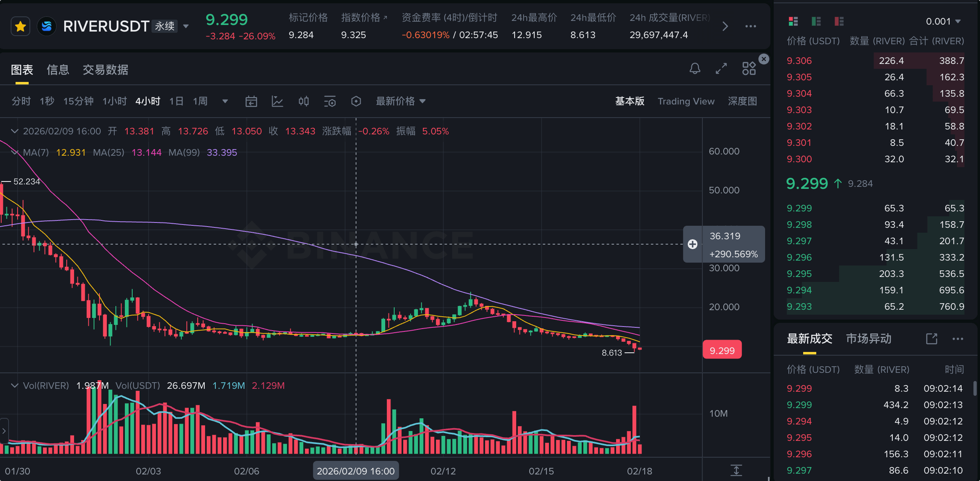Open the hexagon chart settings icon
The height and width of the screenshot is (481, 980).
tap(356, 101)
